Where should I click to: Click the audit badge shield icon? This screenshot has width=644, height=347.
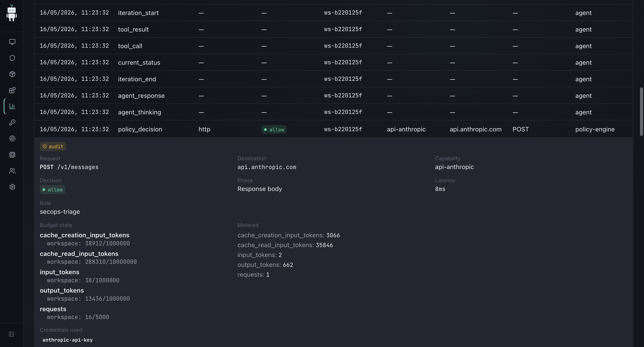click(x=45, y=146)
